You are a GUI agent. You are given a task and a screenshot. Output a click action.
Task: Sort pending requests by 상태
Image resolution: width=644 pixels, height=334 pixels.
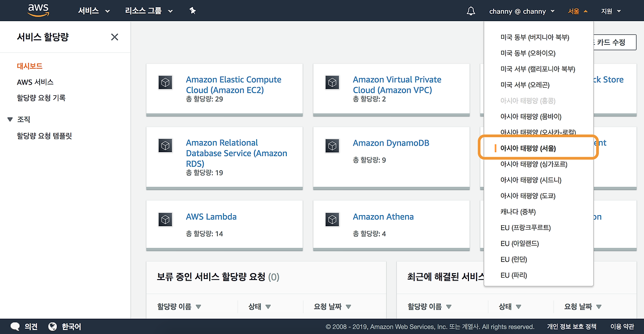(260, 306)
